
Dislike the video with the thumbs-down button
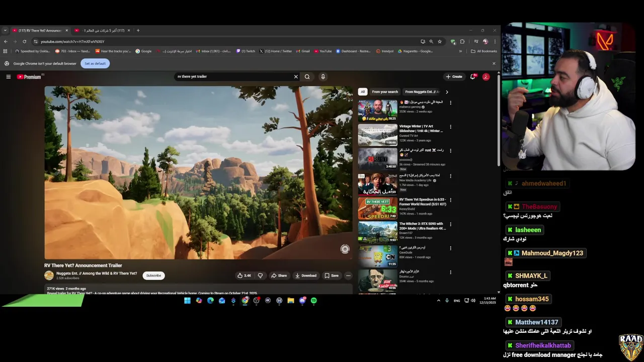tap(260, 276)
